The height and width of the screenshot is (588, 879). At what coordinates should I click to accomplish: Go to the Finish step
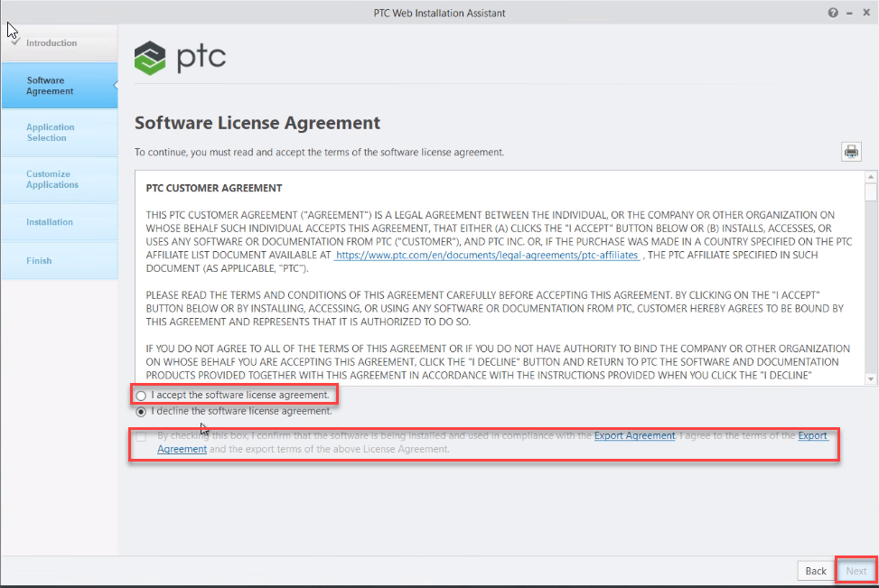60,261
